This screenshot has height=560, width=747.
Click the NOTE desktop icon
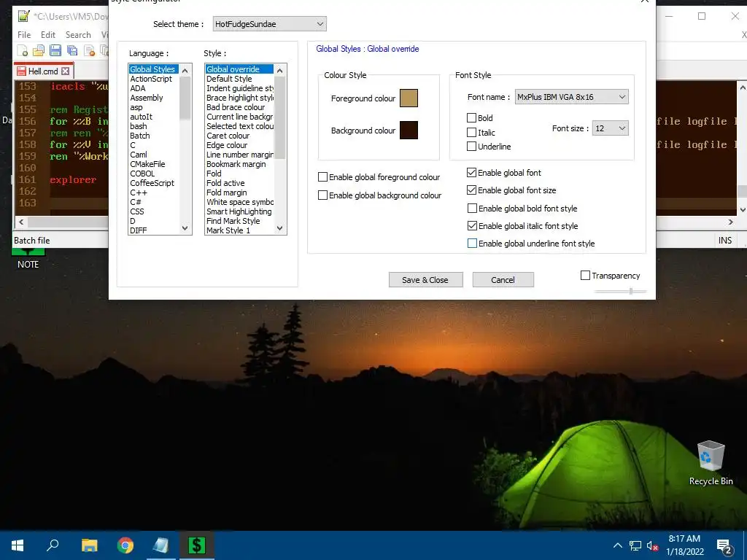28,259
